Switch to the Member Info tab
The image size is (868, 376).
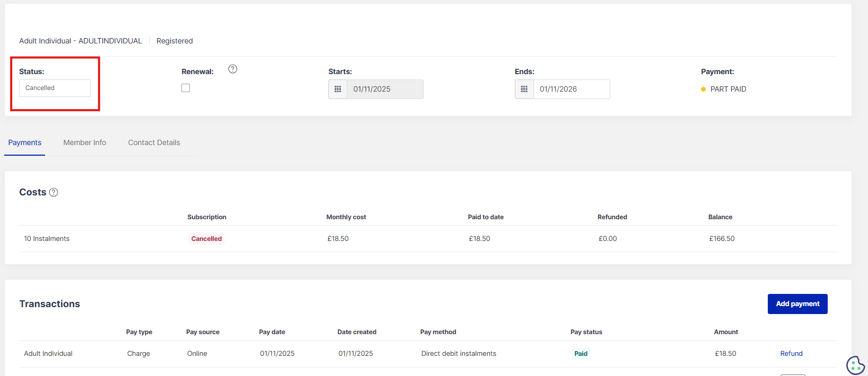click(x=84, y=142)
